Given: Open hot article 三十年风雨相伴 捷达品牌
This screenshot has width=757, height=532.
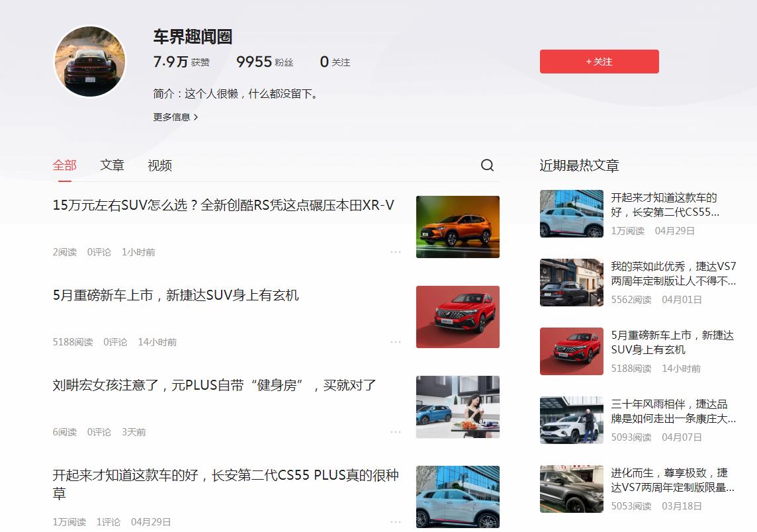Looking at the screenshot, I should point(674,411).
